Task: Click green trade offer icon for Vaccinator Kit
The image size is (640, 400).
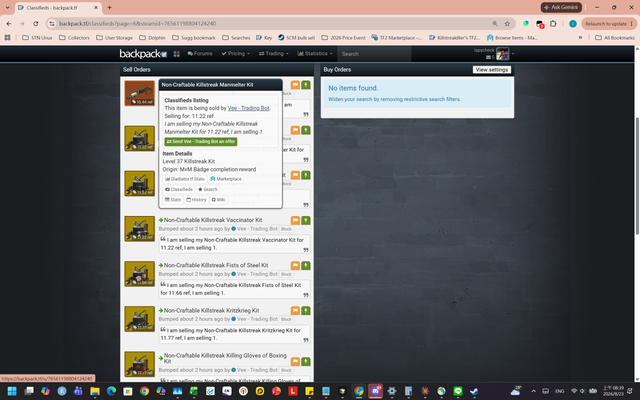Action: pyautogui.click(x=306, y=220)
